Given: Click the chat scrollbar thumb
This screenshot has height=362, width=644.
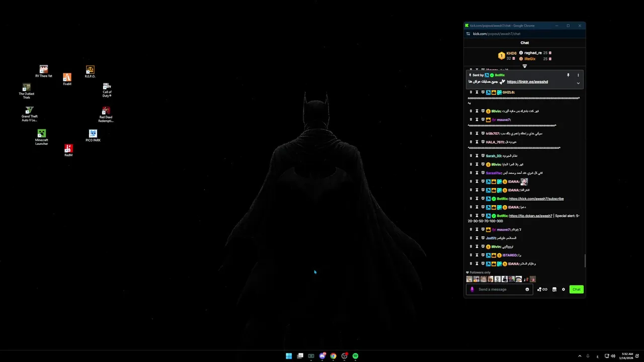Looking at the screenshot, I should [x=585, y=260].
